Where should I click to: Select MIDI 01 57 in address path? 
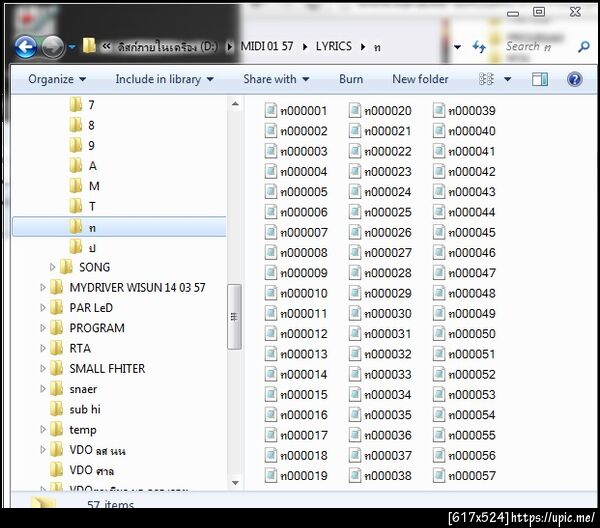click(x=267, y=46)
